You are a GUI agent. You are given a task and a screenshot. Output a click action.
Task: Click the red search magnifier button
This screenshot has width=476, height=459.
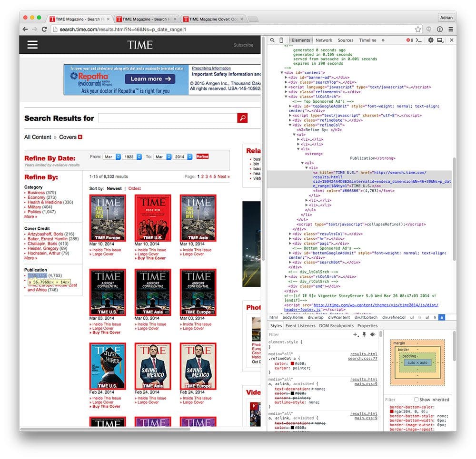[x=242, y=118]
